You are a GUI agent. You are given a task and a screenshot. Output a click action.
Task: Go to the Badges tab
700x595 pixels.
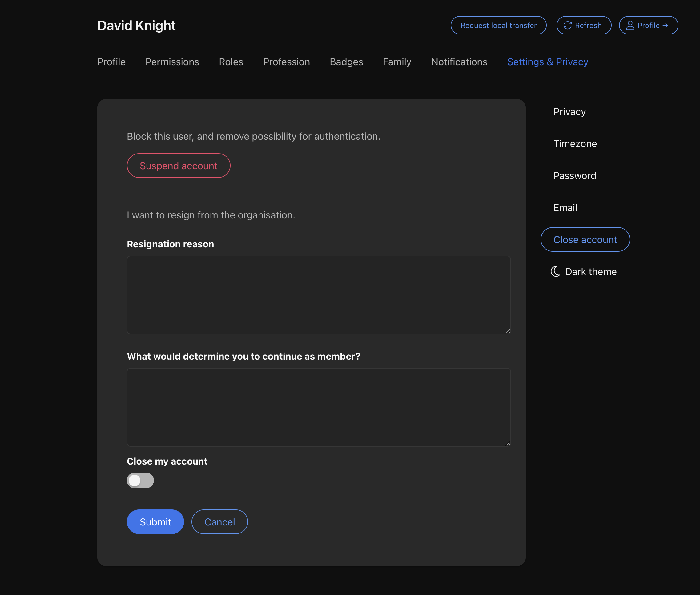click(x=346, y=62)
